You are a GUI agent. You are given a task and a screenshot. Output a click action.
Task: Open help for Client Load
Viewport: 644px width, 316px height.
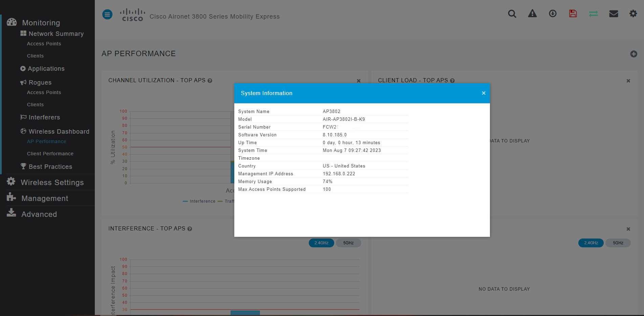(x=452, y=81)
